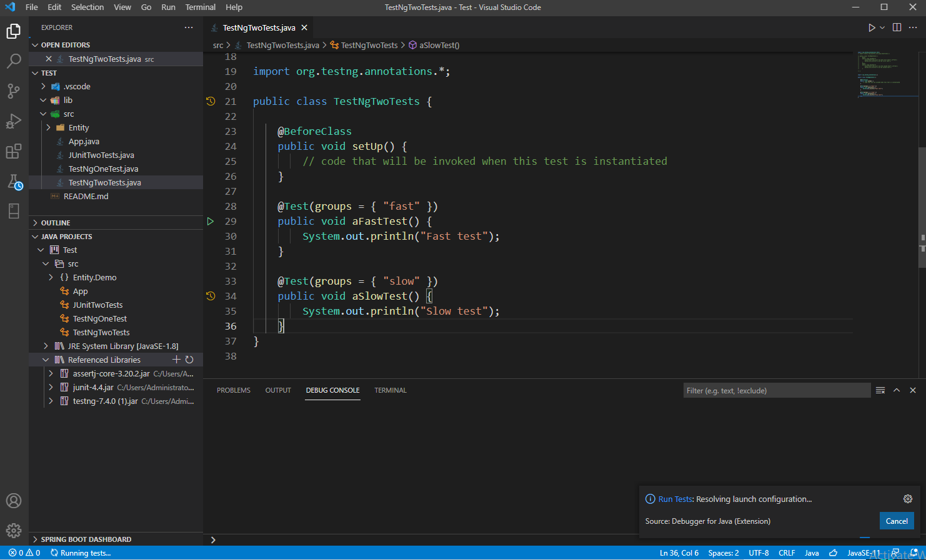926x560 pixels.
Task: Click run test glyph beside aFastTest line
Action: pos(211,222)
